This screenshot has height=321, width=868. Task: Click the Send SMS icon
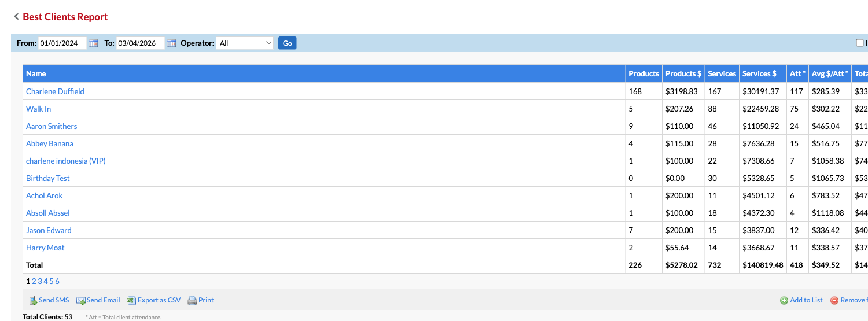pyautogui.click(x=33, y=300)
